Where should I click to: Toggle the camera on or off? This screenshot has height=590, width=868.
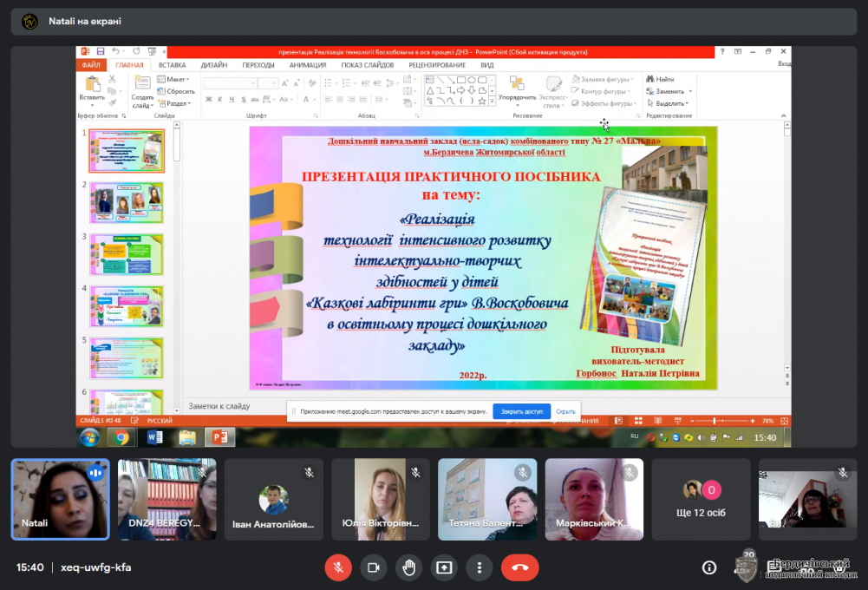tap(374, 567)
